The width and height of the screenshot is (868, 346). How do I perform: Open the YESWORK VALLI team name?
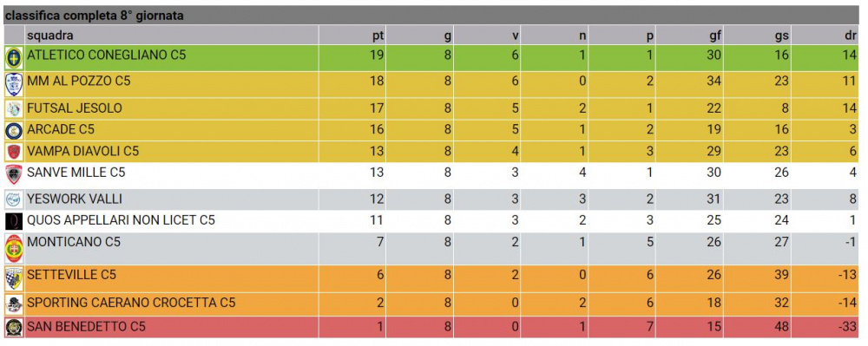pos(75,199)
